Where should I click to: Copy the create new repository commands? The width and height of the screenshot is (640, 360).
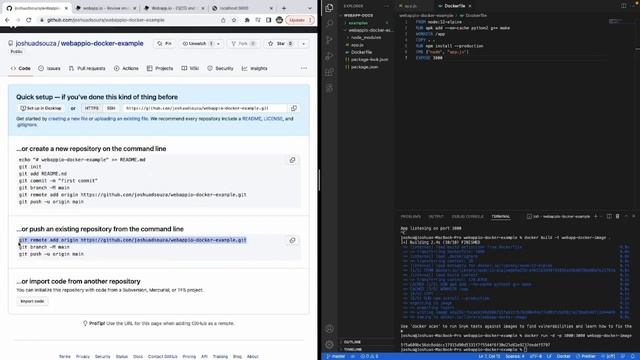(x=292, y=160)
